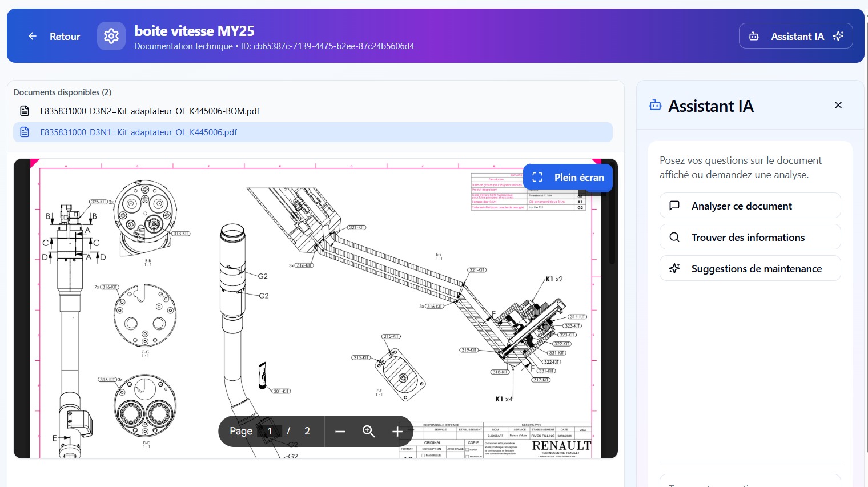Click the 313-KIT label in the drawing

click(x=181, y=234)
